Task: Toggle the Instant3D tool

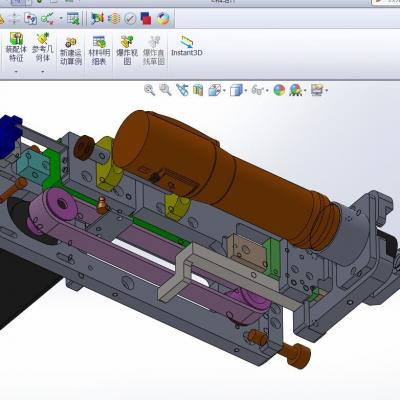Action: (187, 46)
